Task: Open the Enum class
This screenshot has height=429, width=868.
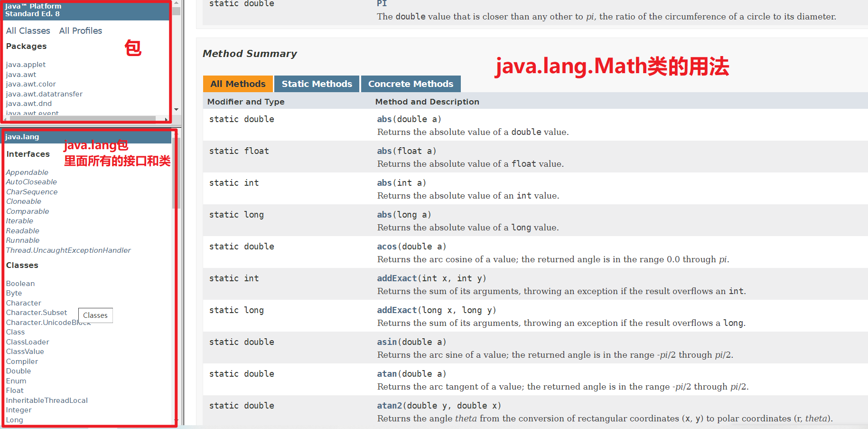Action: (16, 381)
